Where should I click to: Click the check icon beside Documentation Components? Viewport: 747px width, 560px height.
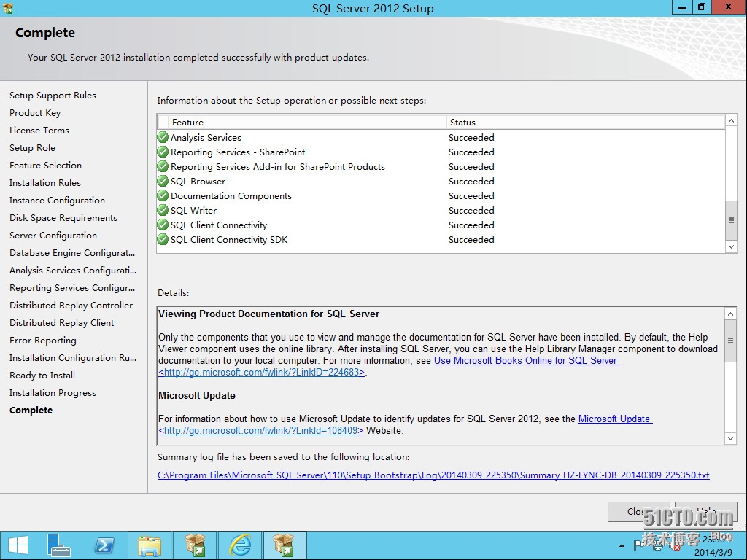click(x=163, y=195)
